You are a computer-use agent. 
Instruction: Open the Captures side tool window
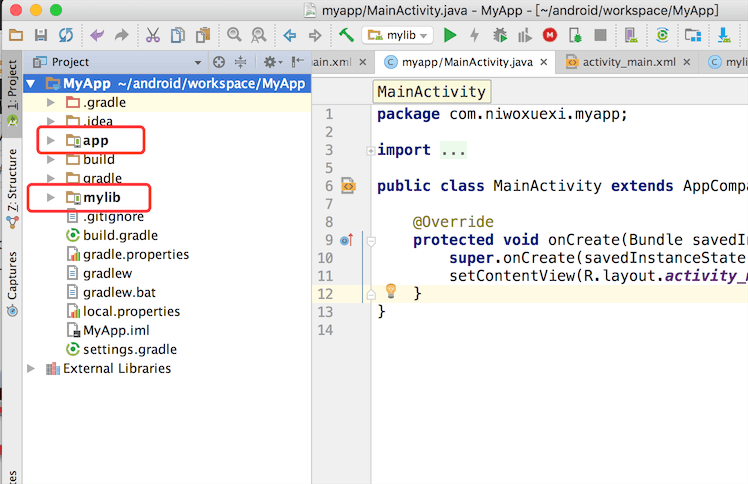tap(12, 283)
